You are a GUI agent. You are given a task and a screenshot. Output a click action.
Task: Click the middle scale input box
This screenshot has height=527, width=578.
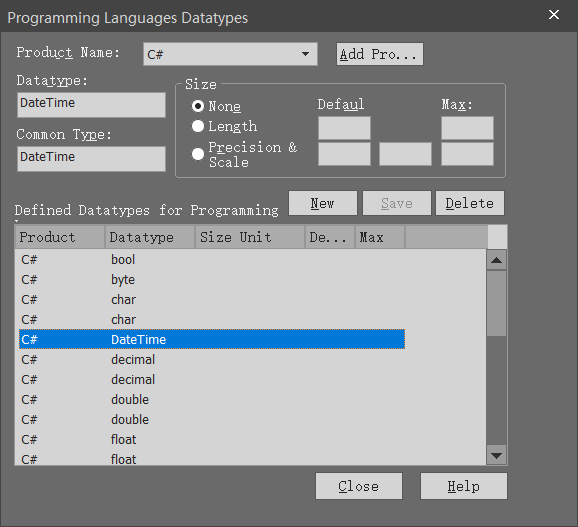pyautogui.click(x=405, y=154)
